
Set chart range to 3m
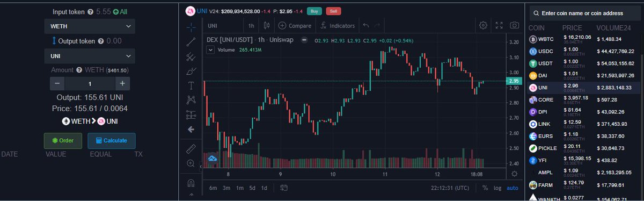(x=226, y=188)
